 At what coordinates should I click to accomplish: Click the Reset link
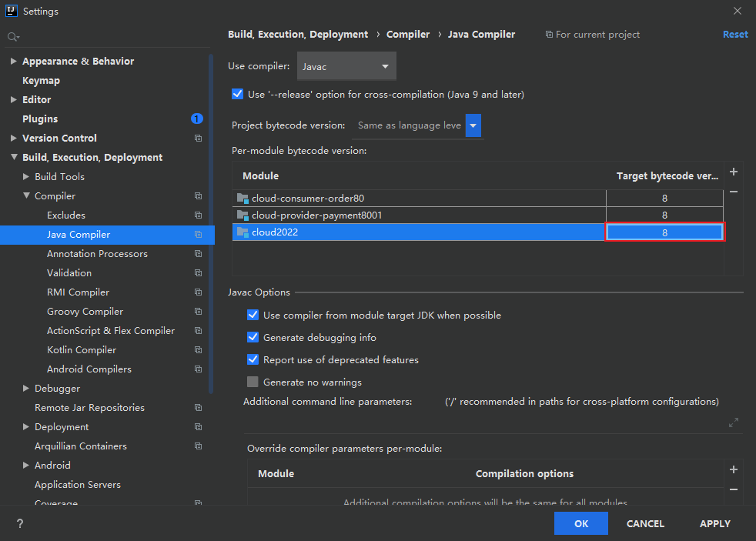tap(735, 34)
